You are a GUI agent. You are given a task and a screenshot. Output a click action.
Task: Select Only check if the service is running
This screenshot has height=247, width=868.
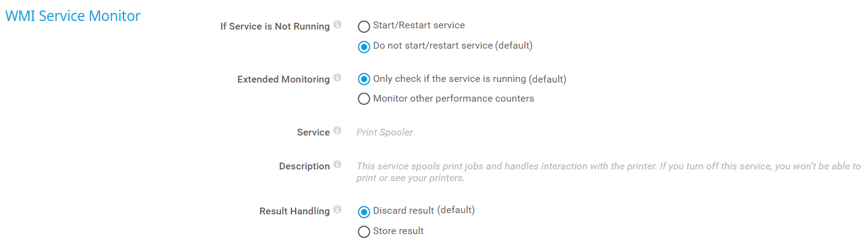tap(364, 79)
